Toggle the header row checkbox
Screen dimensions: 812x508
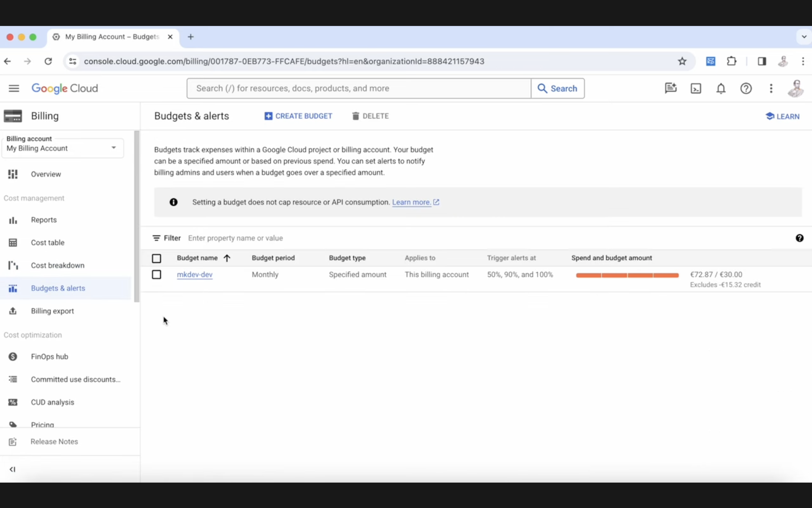[x=156, y=258]
